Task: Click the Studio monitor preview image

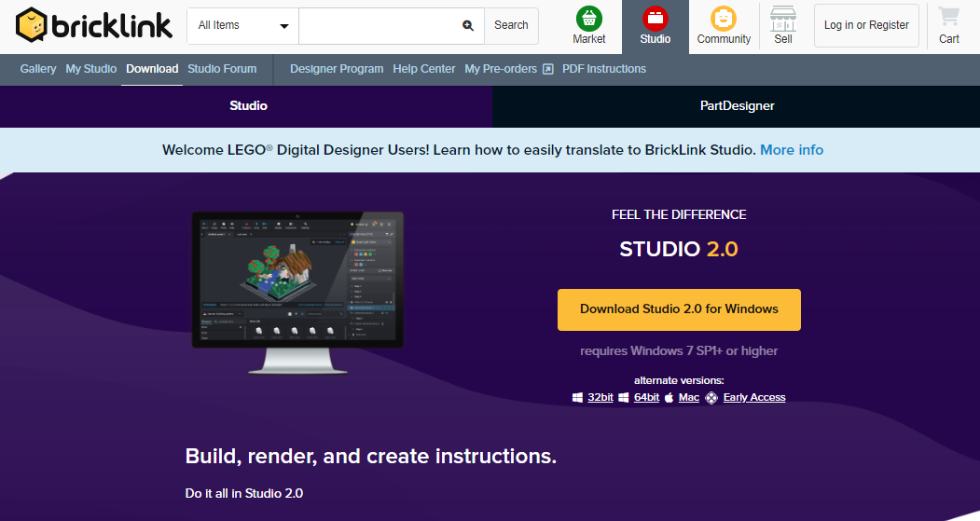Action: click(297, 293)
